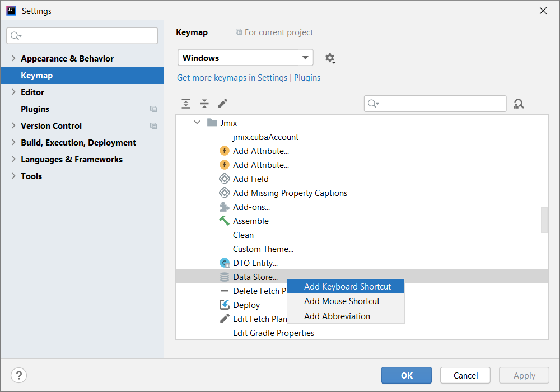Expand the Editor settings section
Screen dimensions: 560x392
pyautogui.click(x=13, y=92)
